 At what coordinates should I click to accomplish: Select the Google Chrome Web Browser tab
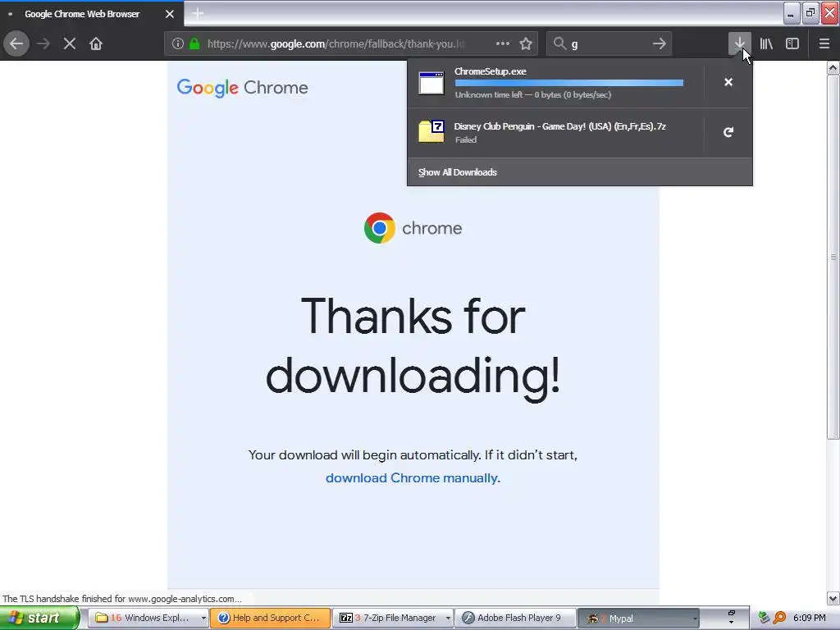pos(92,14)
